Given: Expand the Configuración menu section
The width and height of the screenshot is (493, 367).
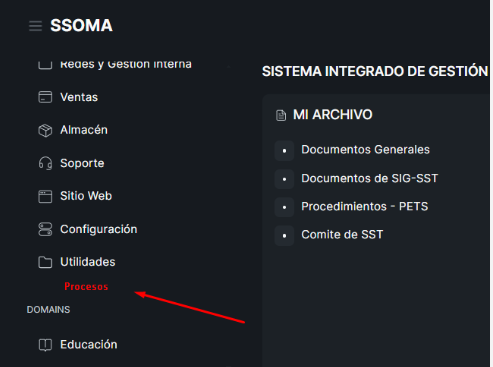Looking at the screenshot, I should [x=99, y=229].
